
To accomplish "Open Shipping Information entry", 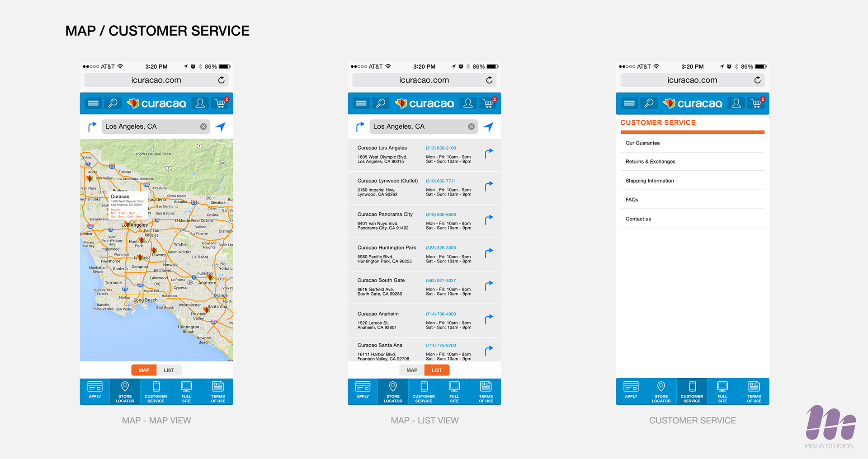I will (x=693, y=181).
